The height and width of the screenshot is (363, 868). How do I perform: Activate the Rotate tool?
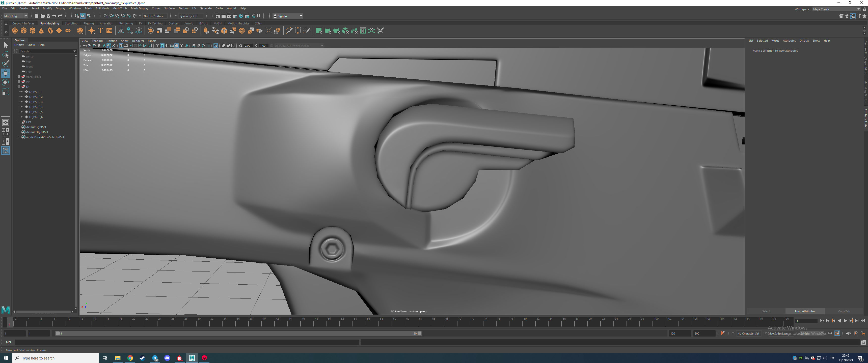pos(5,82)
